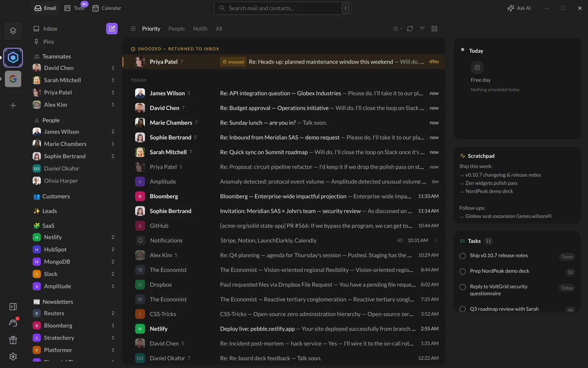
Task: Open the Tasks panel header
Action: coord(474,241)
